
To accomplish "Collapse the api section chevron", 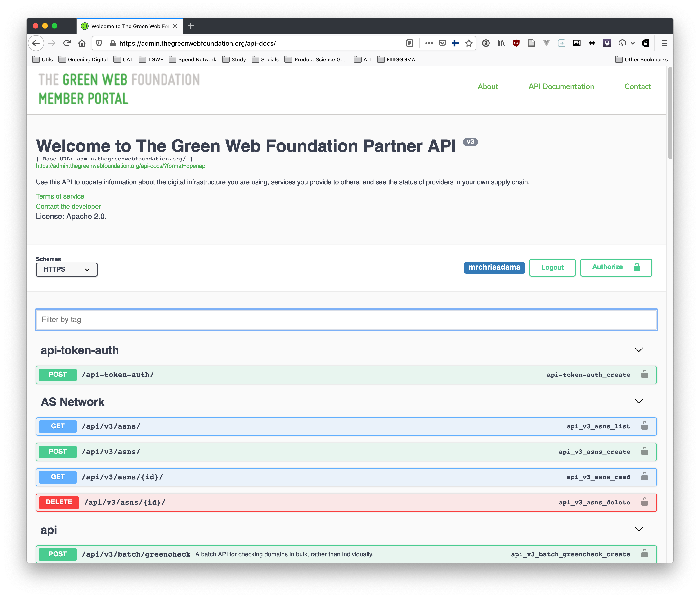I will [638, 529].
